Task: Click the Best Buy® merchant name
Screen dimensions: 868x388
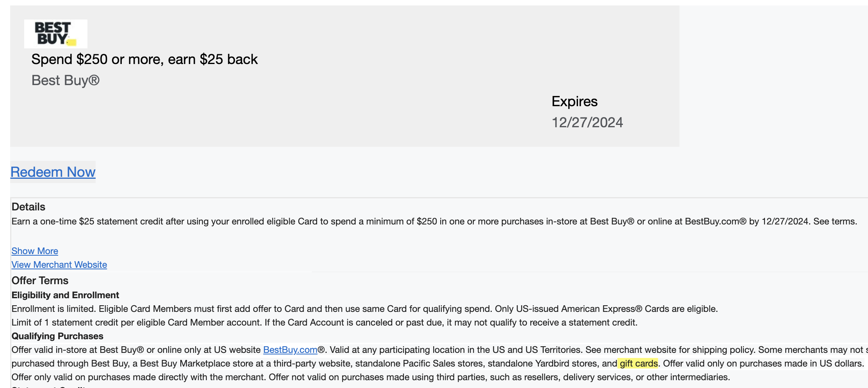Action: coord(66,80)
